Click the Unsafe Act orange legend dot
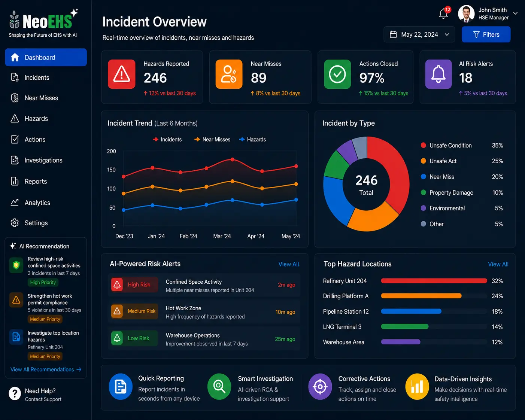This screenshot has height=420, width=525. tap(424, 161)
